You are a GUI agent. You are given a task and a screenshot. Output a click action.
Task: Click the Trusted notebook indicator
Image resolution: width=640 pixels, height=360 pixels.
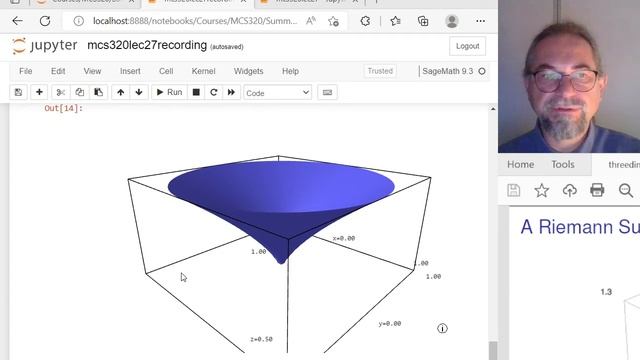coord(380,71)
